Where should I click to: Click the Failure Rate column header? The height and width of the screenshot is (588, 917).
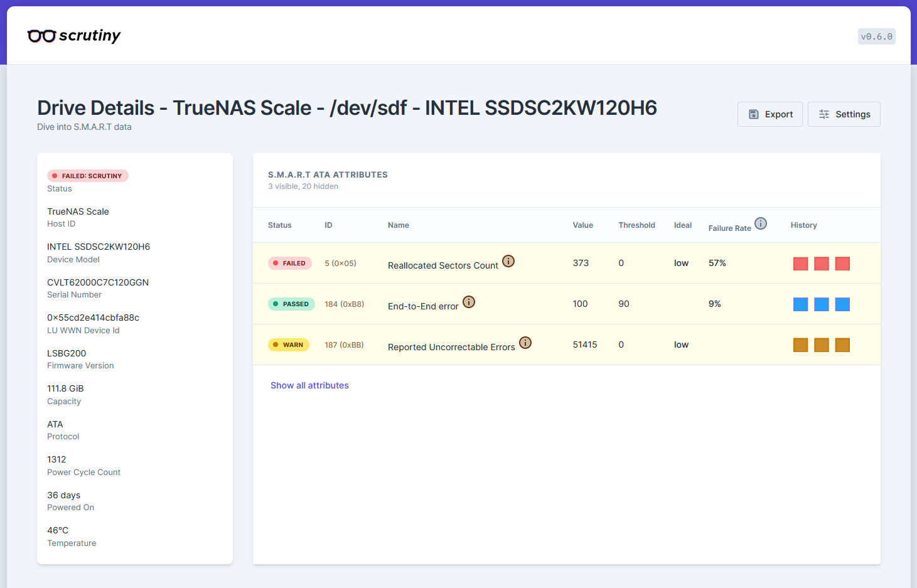pos(730,228)
